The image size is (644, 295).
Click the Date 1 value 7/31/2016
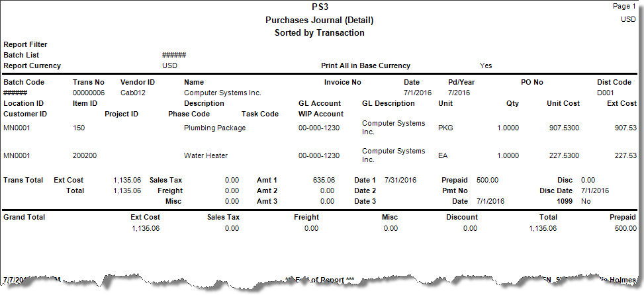tap(399, 180)
